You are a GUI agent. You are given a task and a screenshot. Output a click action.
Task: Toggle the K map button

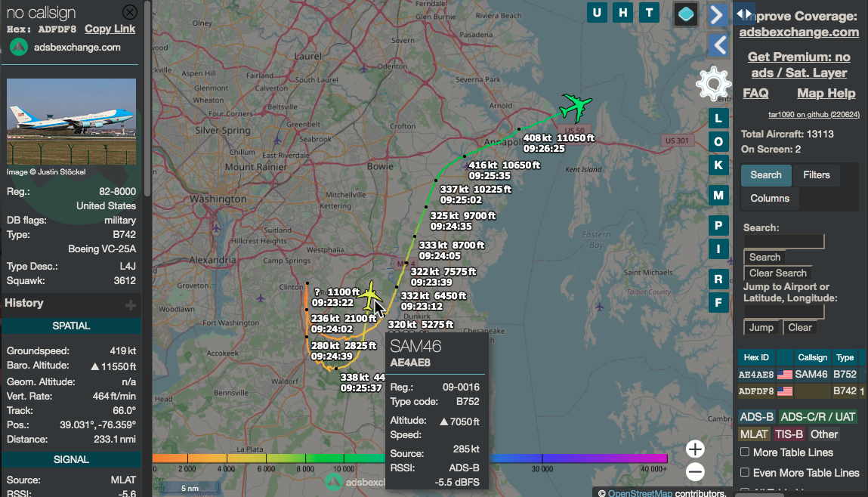point(718,165)
